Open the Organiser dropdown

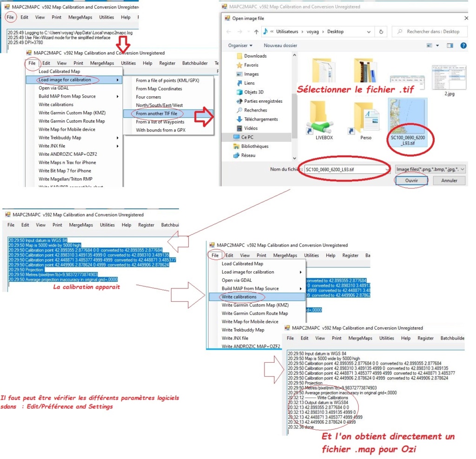tap(240, 46)
